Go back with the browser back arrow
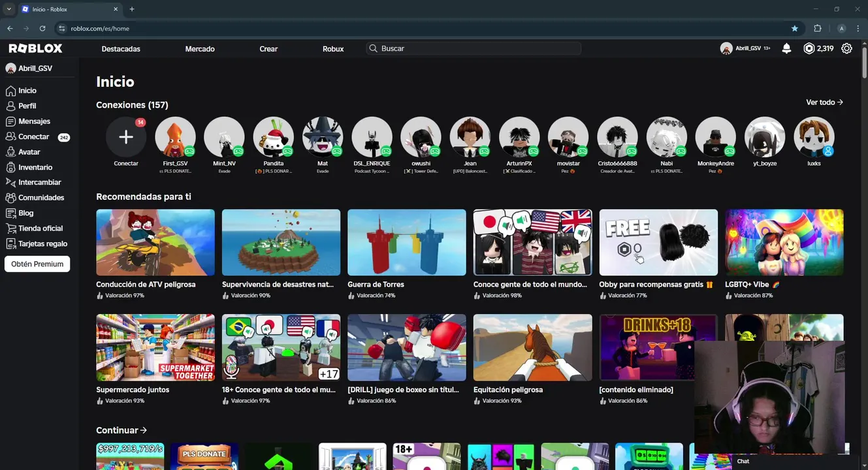 pos(10,28)
